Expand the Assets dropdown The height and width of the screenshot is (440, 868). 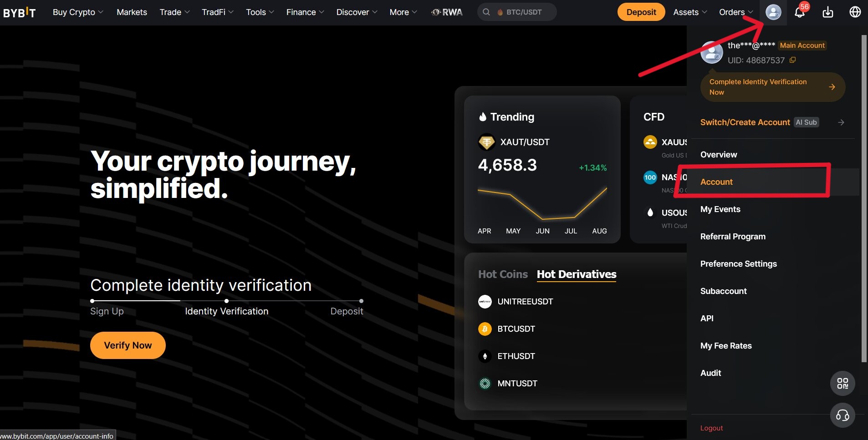pos(690,12)
